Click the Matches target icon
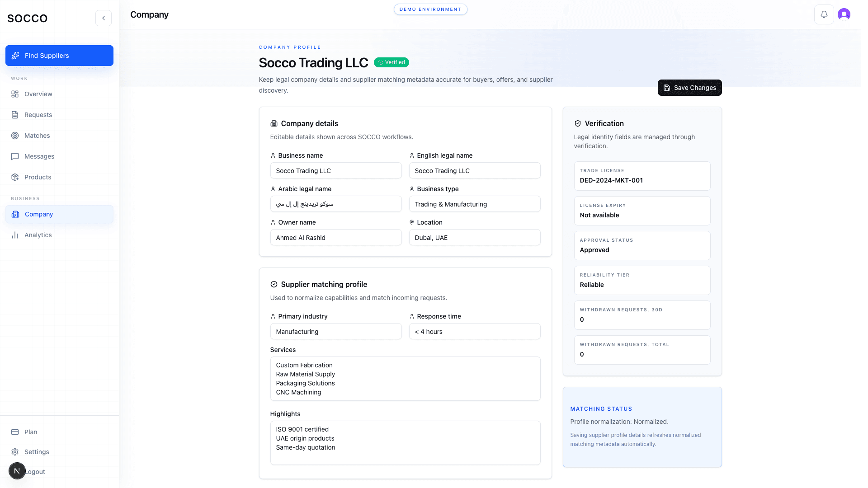This screenshot has height=488, width=868. (15, 136)
